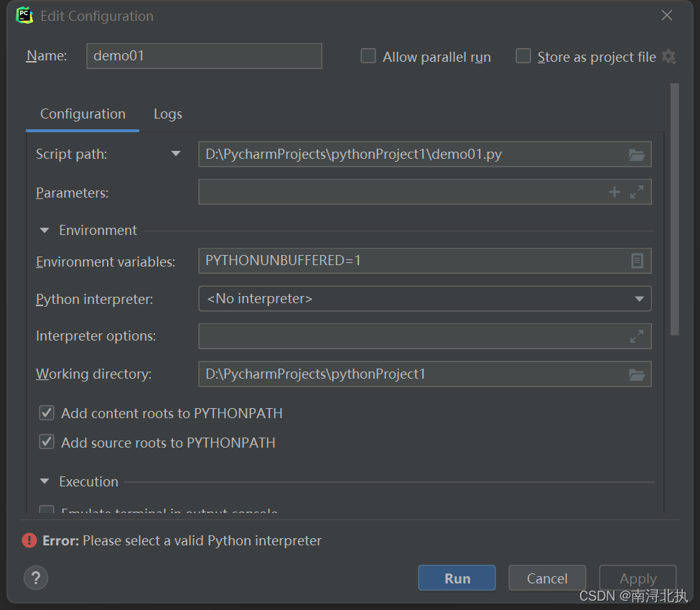Switch to the Logs tab
The image size is (700, 610).
point(167,114)
